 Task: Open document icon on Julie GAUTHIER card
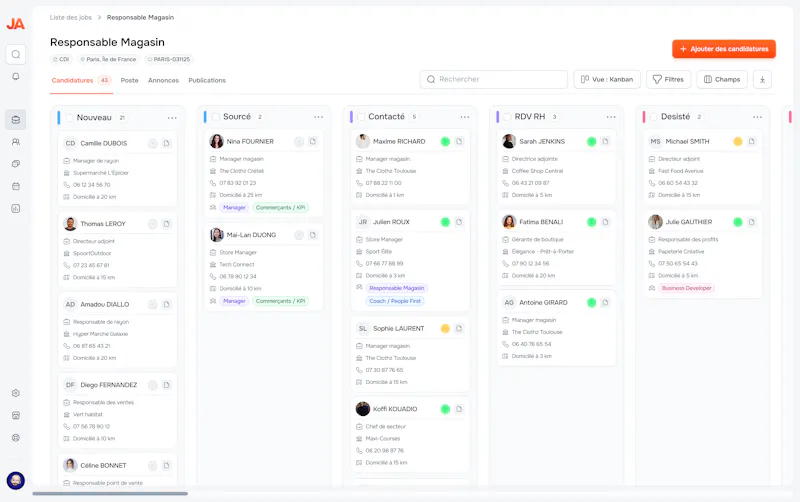752,222
